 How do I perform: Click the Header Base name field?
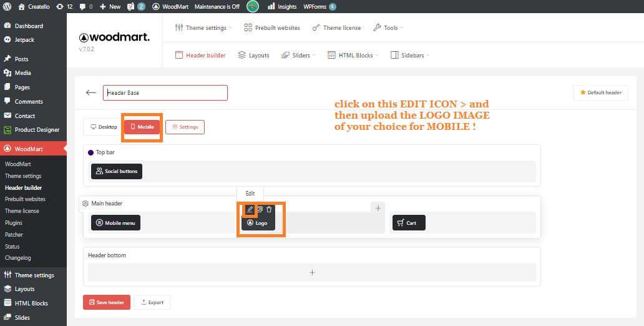[x=165, y=92]
